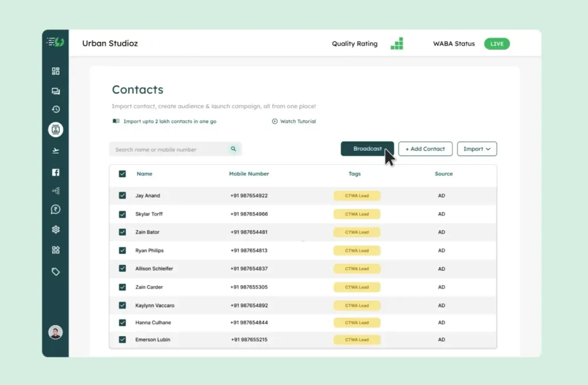Open the dashboard grid icon in sidebar
The width and height of the screenshot is (588, 385).
point(55,71)
